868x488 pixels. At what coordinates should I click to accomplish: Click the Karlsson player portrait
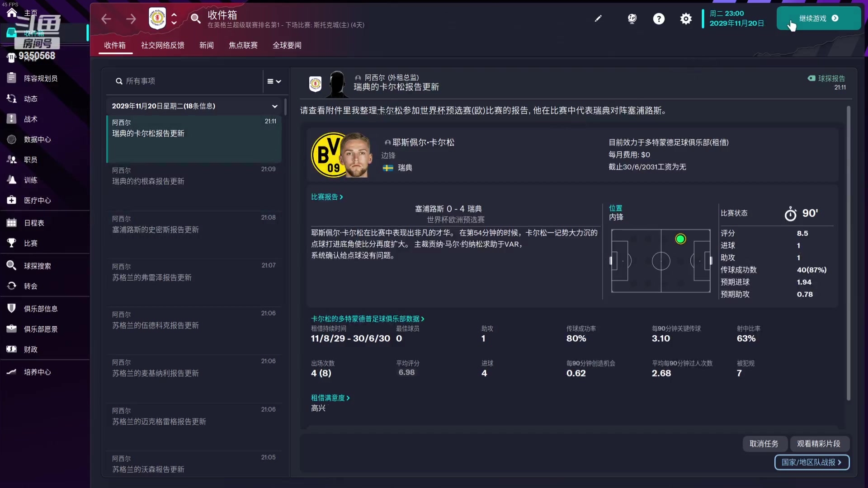[356, 155]
